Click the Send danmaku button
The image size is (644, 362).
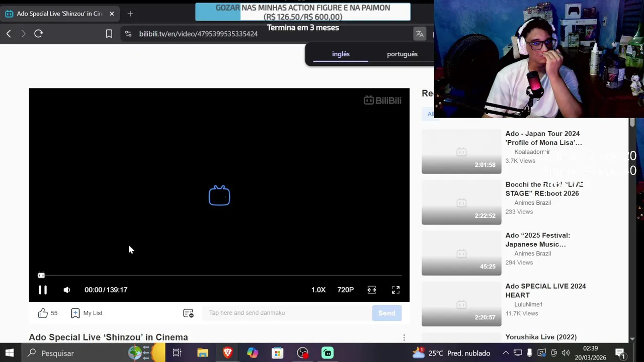pos(386,313)
